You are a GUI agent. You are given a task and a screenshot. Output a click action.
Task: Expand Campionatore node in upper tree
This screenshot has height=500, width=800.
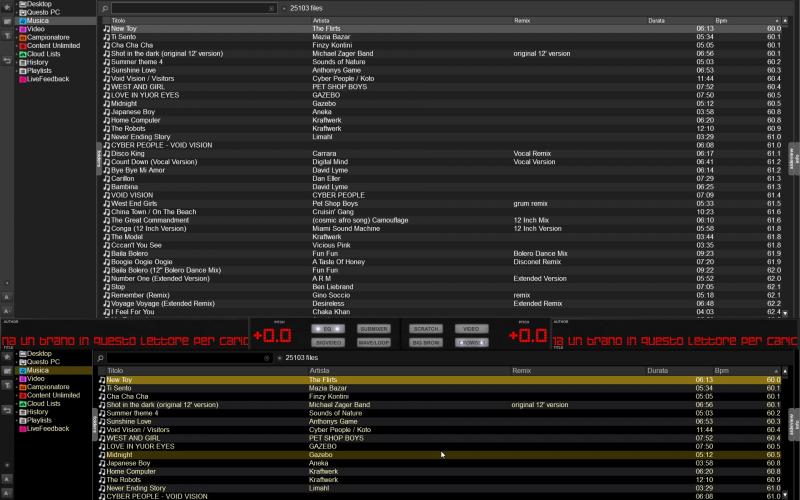point(16,37)
